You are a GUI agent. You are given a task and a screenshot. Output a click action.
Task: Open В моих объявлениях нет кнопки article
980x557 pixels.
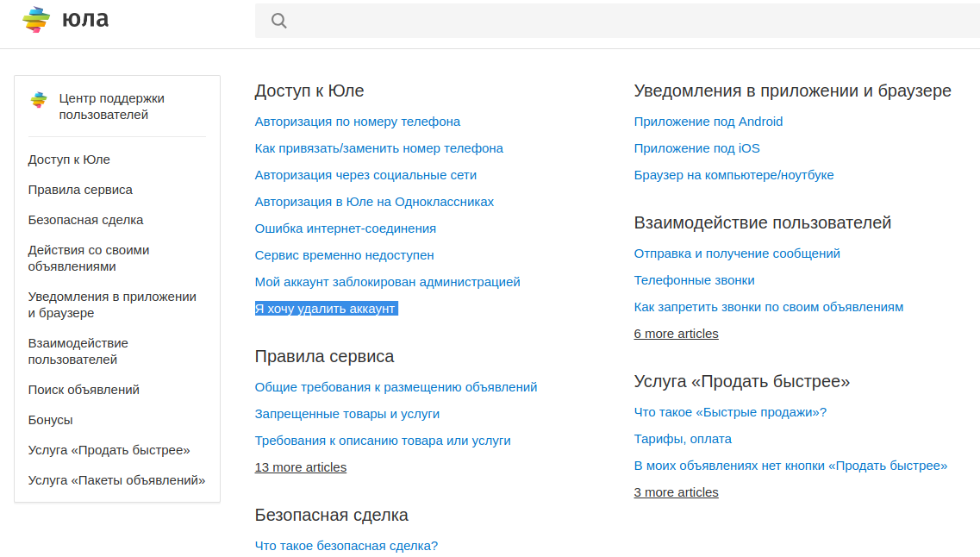tap(790, 466)
